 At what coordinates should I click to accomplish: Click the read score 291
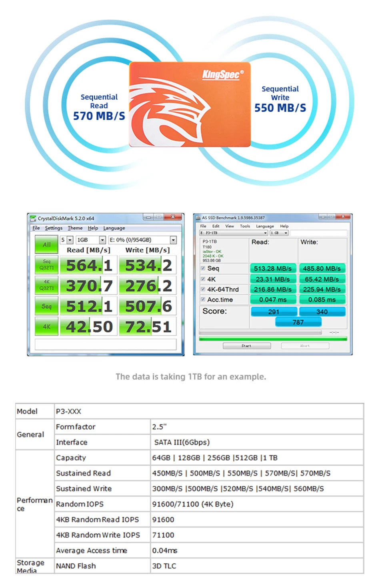[274, 312]
